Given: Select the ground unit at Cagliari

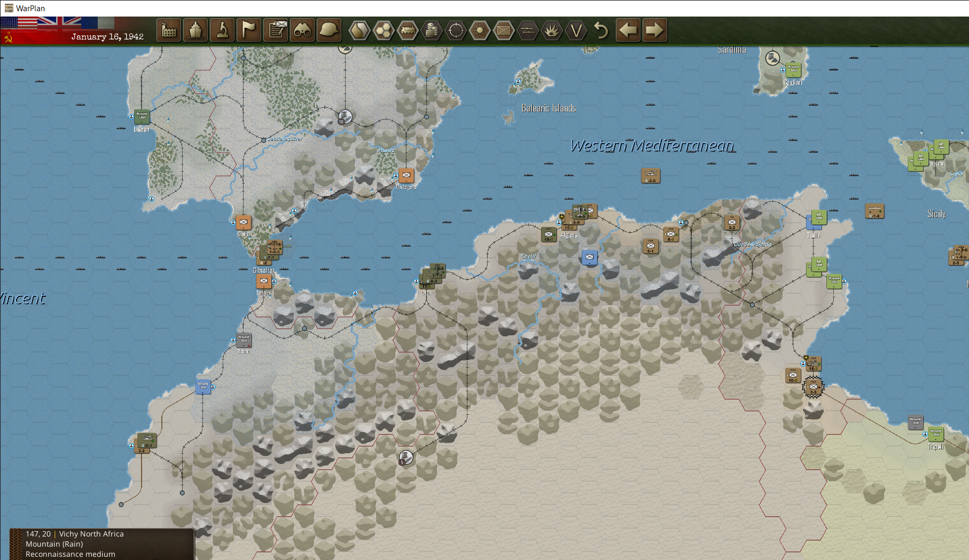Looking at the screenshot, I should click(793, 70).
